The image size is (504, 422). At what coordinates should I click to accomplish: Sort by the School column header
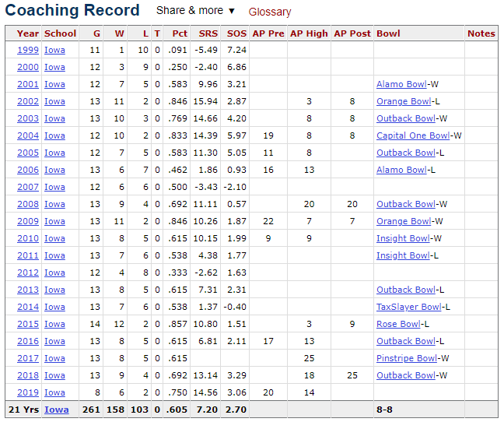pyautogui.click(x=60, y=33)
